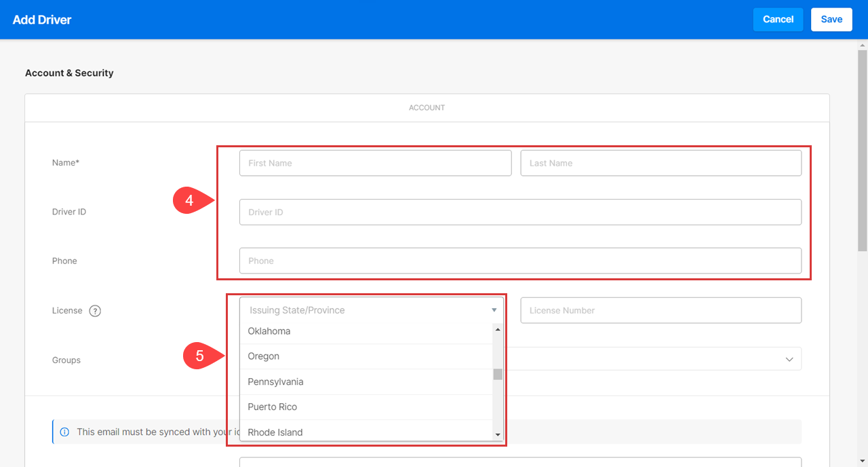This screenshot has height=467, width=868.
Task: Click the state list scroll-up arrow
Action: pos(498,329)
